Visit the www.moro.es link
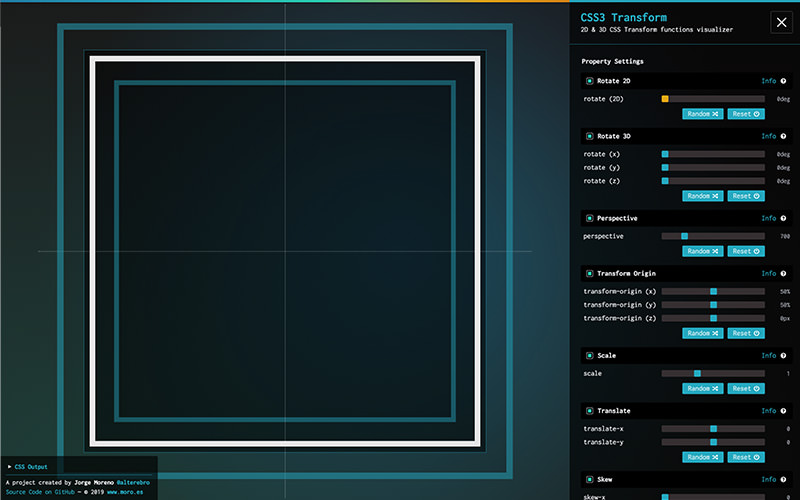 tap(125, 492)
